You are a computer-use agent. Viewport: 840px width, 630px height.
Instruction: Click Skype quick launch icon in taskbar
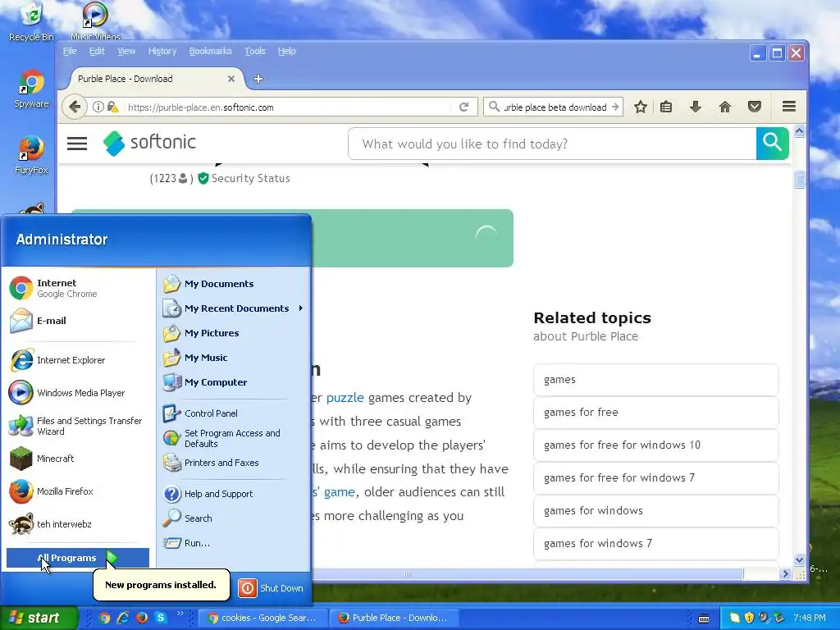coord(160,618)
